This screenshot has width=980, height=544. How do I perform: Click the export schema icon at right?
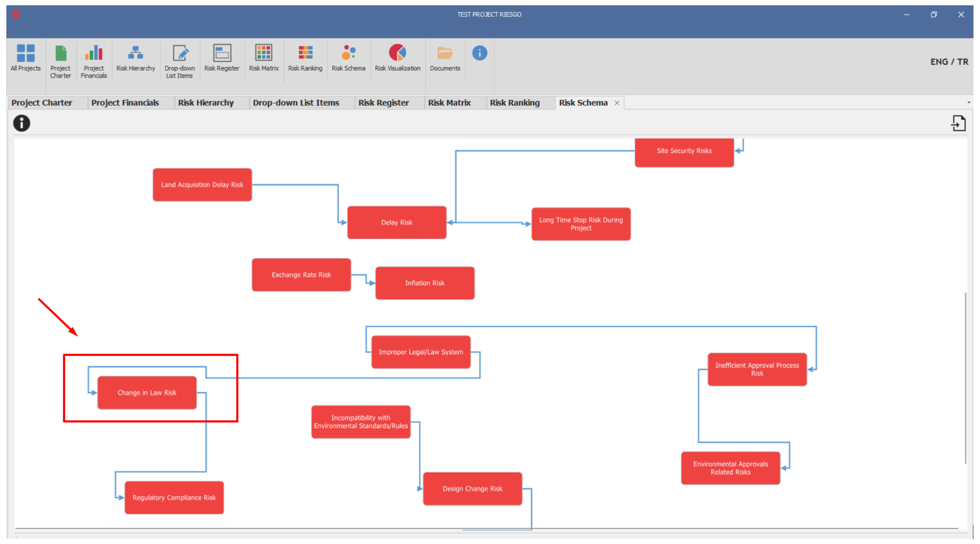click(x=958, y=123)
